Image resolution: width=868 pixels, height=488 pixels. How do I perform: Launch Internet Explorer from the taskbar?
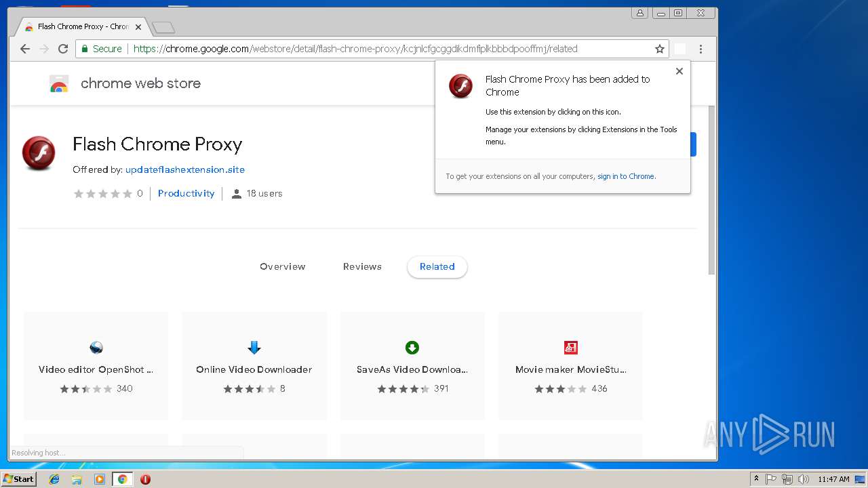point(54,479)
